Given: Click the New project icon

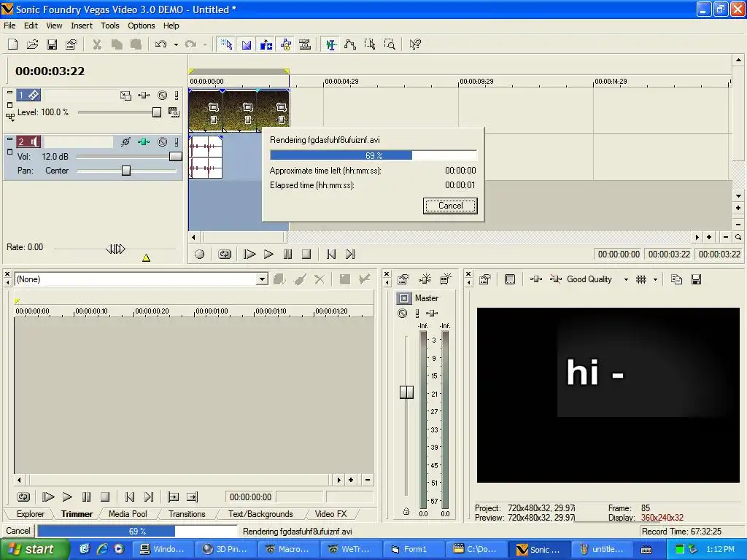Looking at the screenshot, I should [x=13, y=44].
